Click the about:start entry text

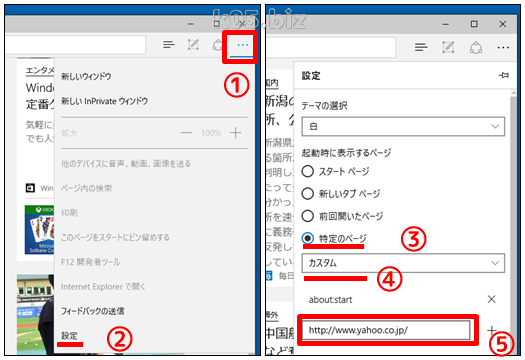(x=330, y=299)
